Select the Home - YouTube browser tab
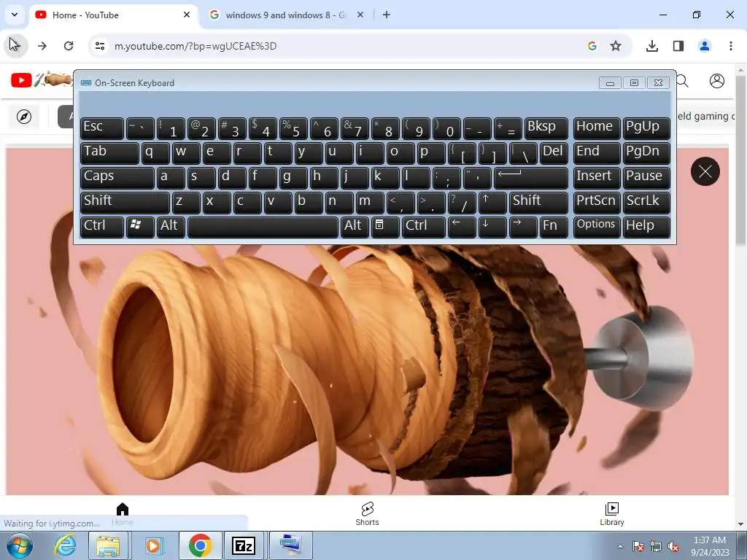 [x=113, y=15]
